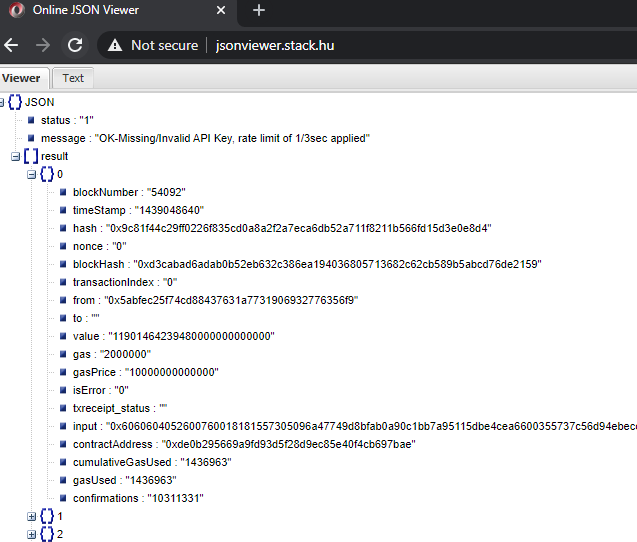Collapse the root JSON node
637x542 pixels.
[3, 102]
